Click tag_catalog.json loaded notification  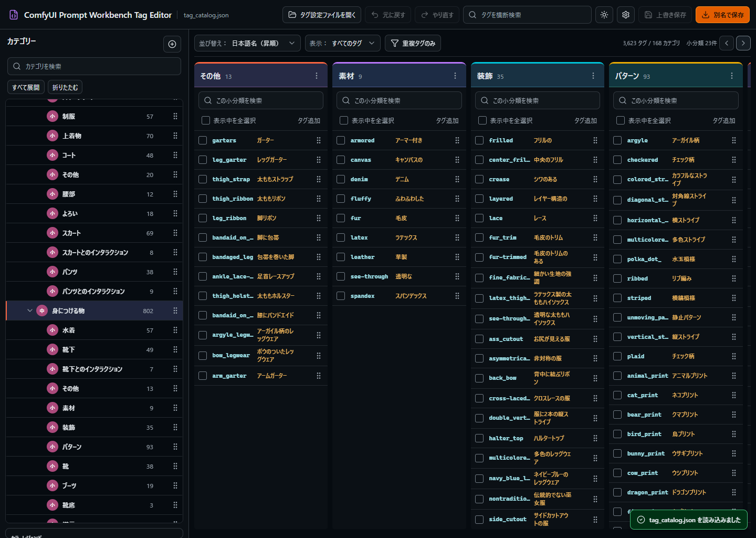point(688,520)
